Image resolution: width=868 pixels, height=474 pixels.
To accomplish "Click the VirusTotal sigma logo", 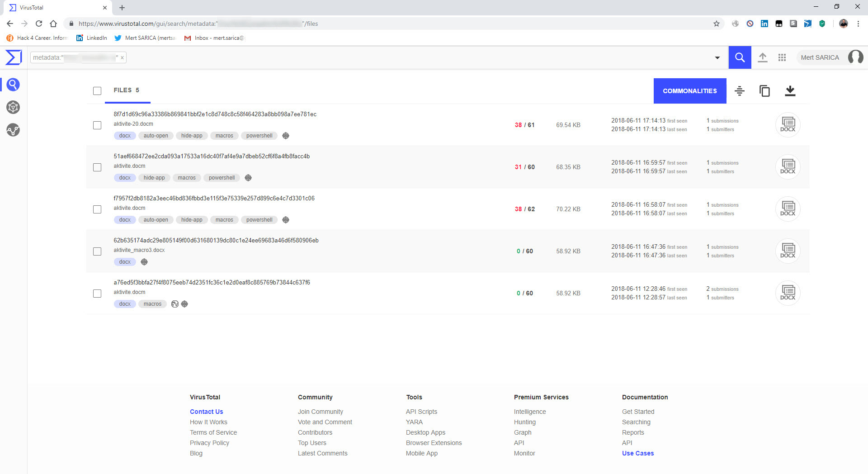I will tap(14, 57).
